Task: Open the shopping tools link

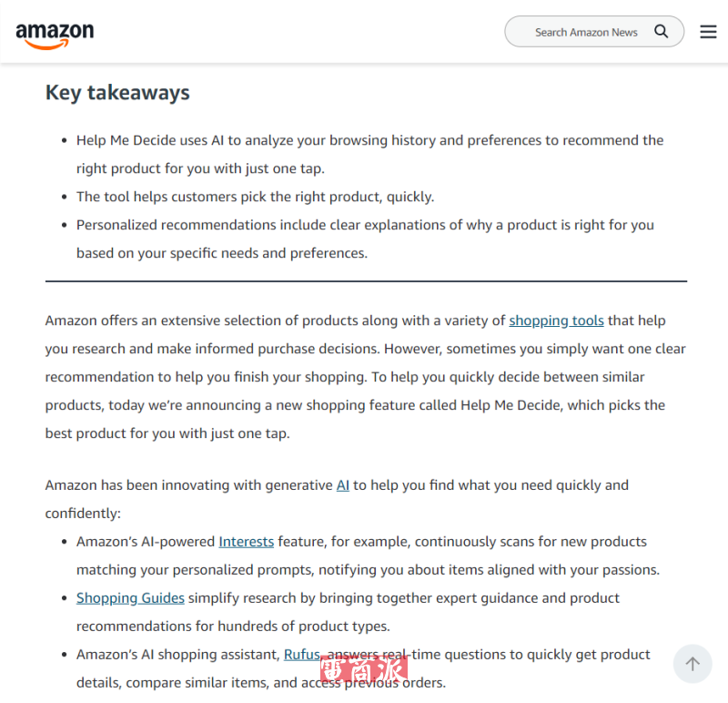Action: coord(556,321)
